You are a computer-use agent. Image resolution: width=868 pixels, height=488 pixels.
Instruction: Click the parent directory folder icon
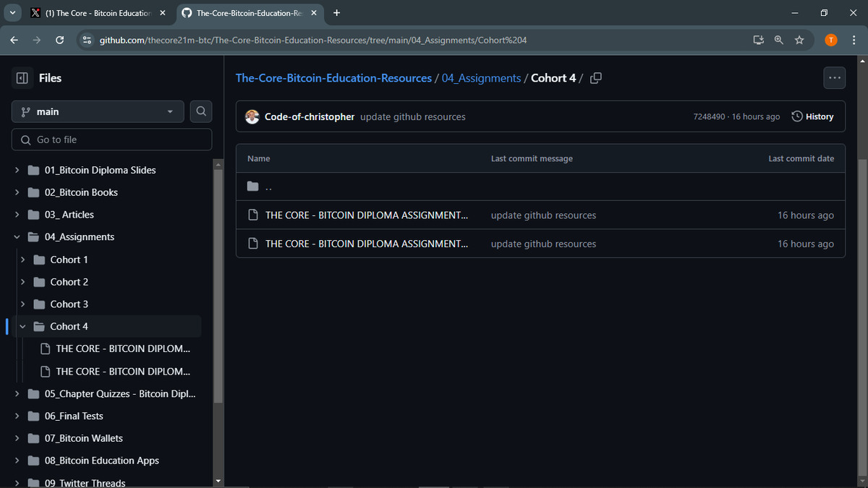[252, 186]
